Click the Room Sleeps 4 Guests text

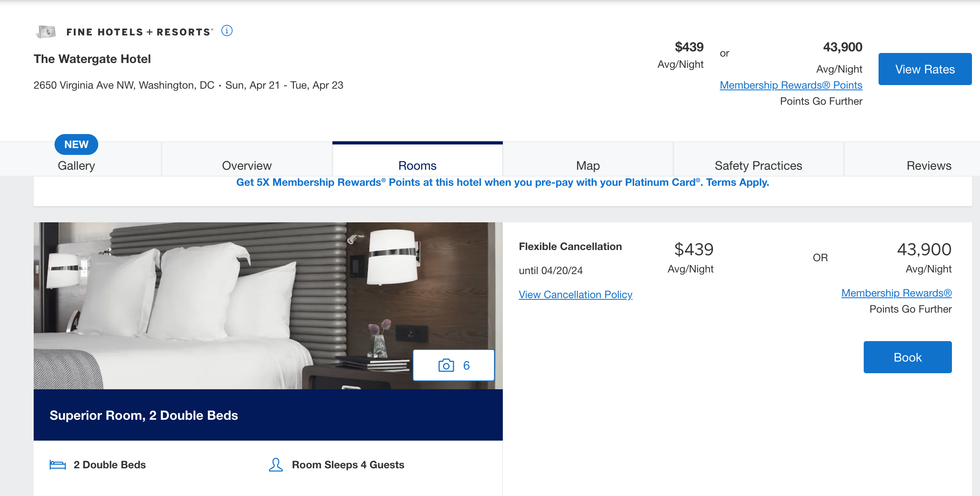pos(348,465)
